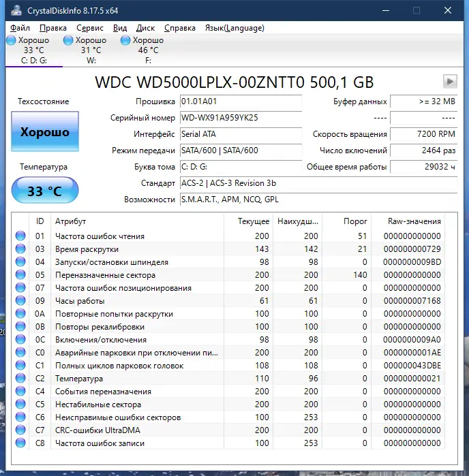Viewport: 469px width, 476px height.
Task: Open the Справка menu
Action: (180, 28)
